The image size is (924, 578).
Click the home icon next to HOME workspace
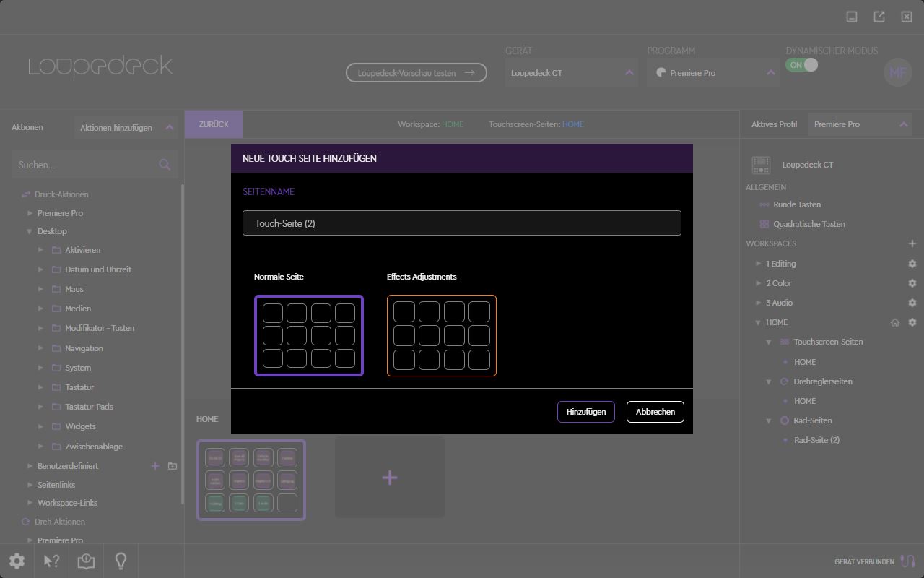tap(895, 322)
